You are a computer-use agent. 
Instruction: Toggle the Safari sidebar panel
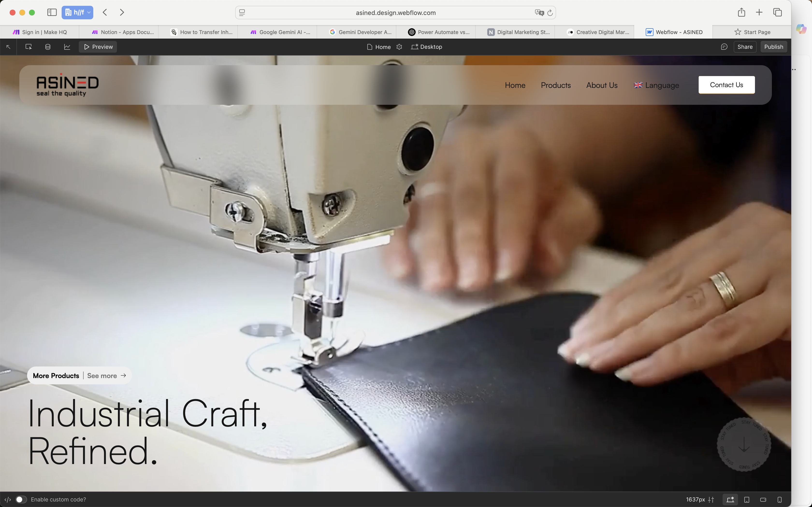(52, 12)
